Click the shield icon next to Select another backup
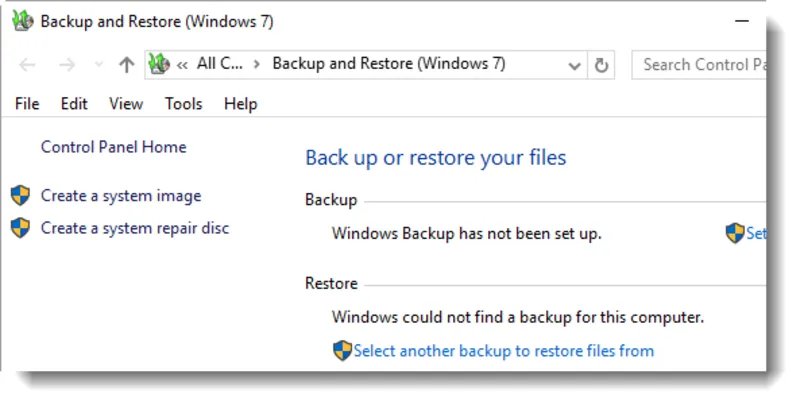The height and width of the screenshot is (405, 800). tap(342, 351)
